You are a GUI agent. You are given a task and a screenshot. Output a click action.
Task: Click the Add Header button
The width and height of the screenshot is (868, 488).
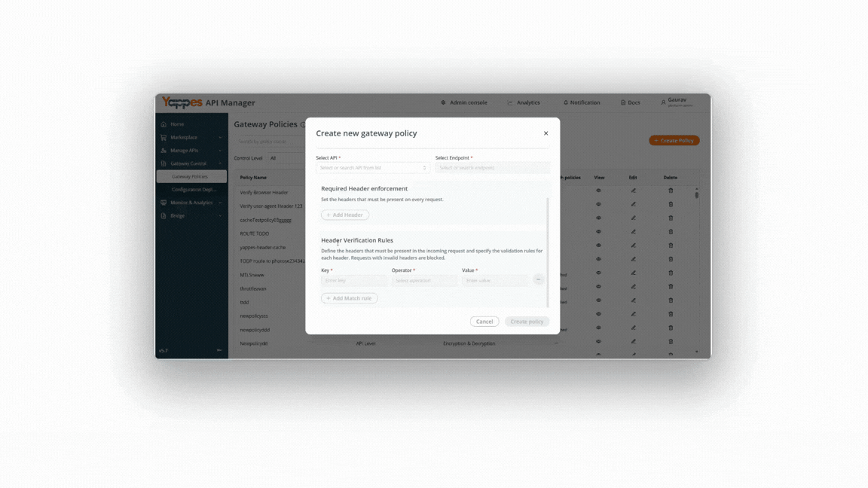coord(345,215)
